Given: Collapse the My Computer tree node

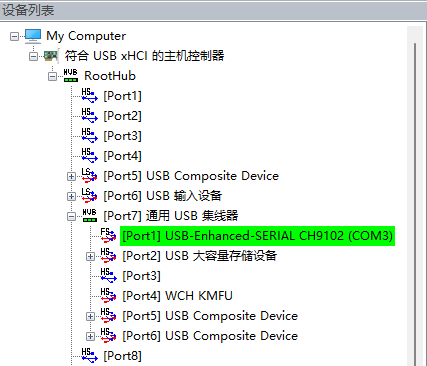Looking at the screenshot, I should coord(14,36).
